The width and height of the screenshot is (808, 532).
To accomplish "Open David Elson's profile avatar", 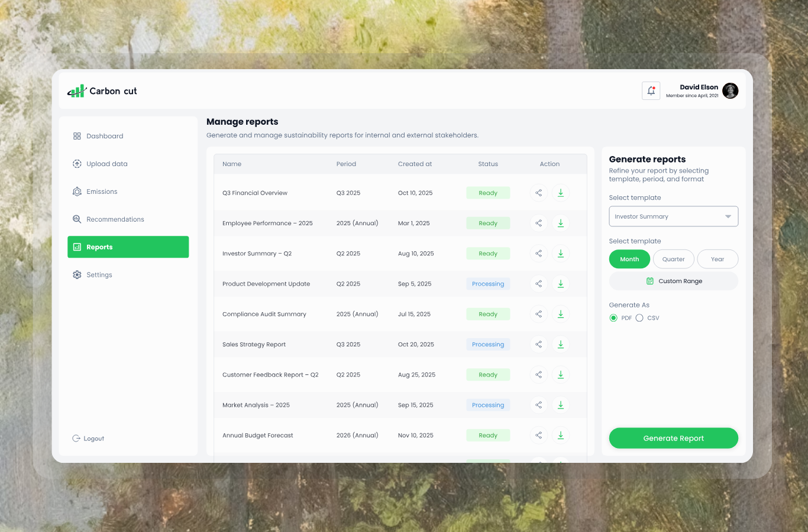I will (730, 91).
